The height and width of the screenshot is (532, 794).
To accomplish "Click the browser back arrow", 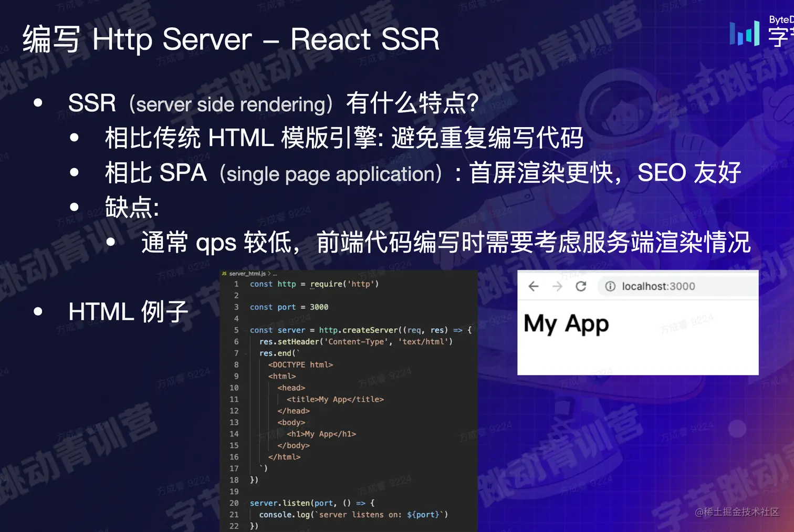I will coord(534,286).
